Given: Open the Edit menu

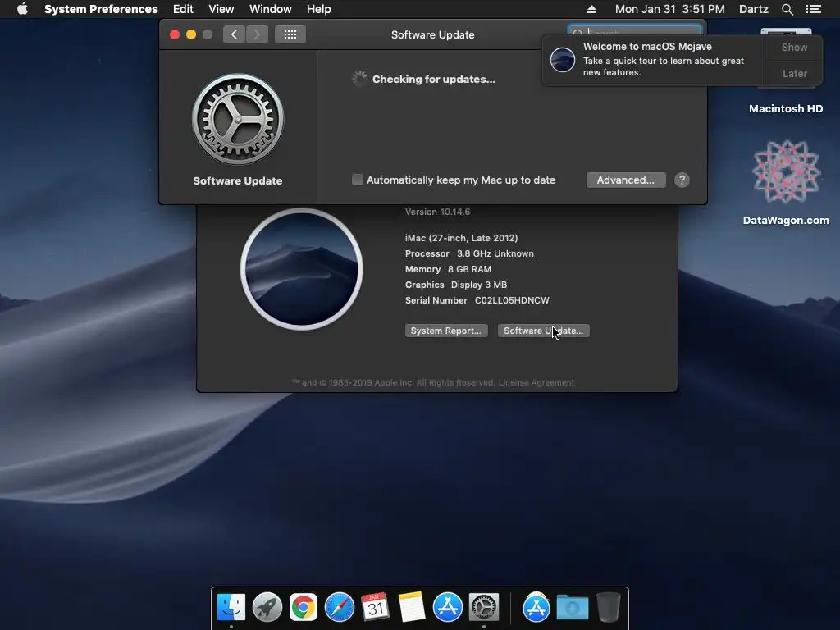Looking at the screenshot, I should [x=183, y=9].
